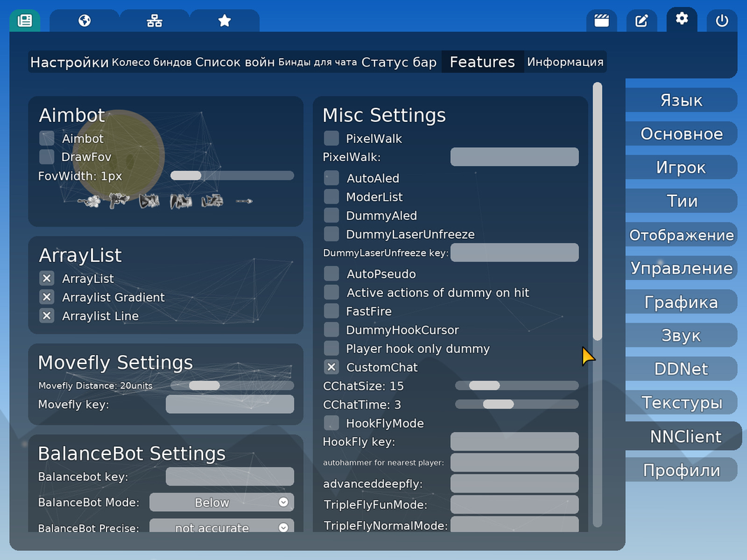The width and height of the screenshot is (747, 560).
Task: Select the shotgun weapon icon in Aimbot
Action: point(149,201)
